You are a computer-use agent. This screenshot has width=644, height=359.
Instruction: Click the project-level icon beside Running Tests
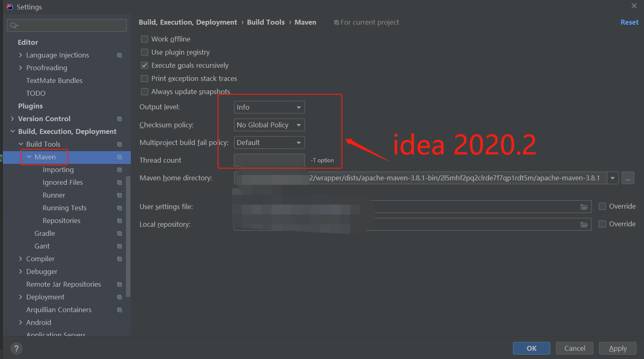tap(120, 208)
